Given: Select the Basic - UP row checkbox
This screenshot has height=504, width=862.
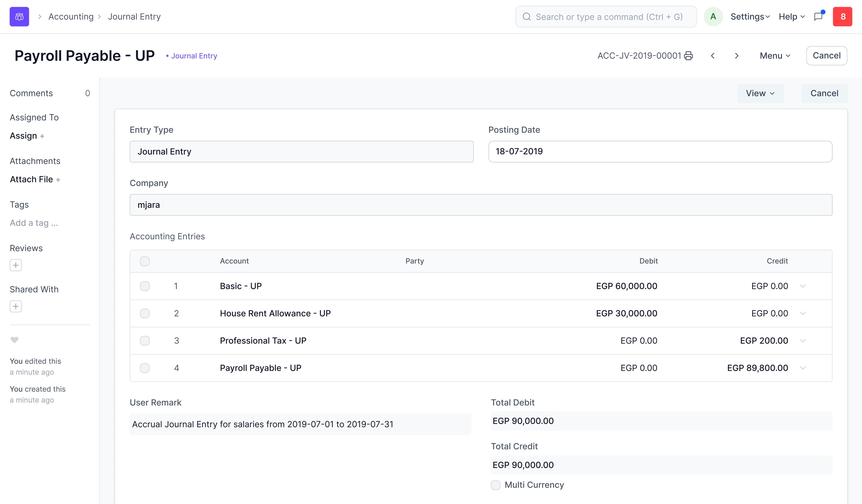Looking at the screenshot, I should pos(145,286).
